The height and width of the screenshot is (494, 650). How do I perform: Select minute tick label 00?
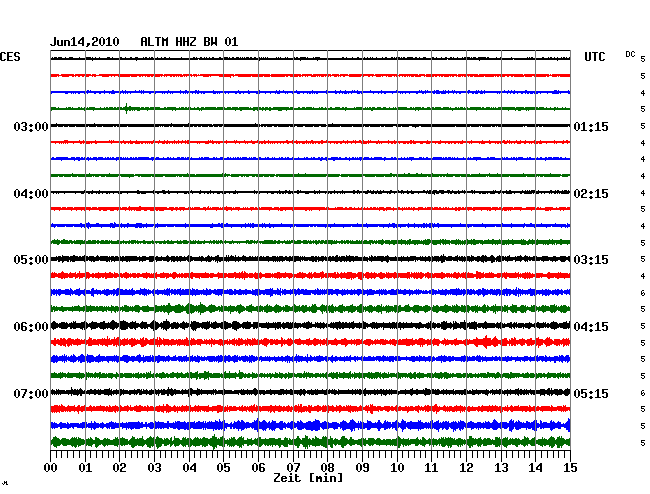(x=51, y=467)
